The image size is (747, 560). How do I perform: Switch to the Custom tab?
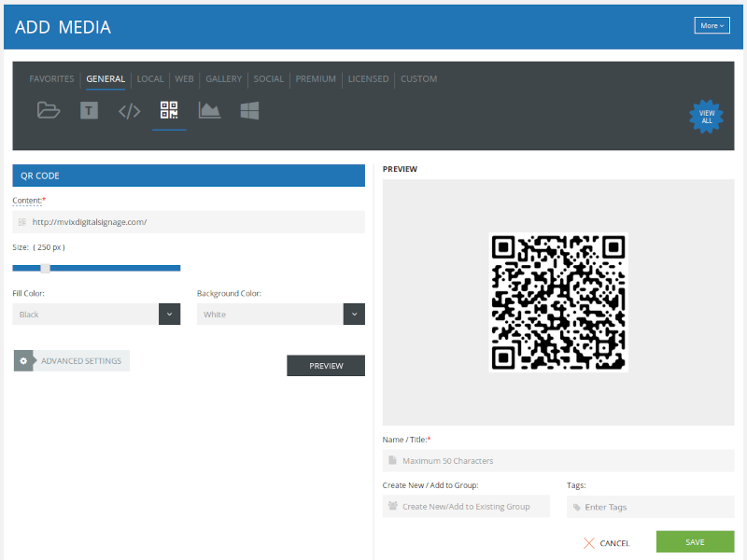418,79
